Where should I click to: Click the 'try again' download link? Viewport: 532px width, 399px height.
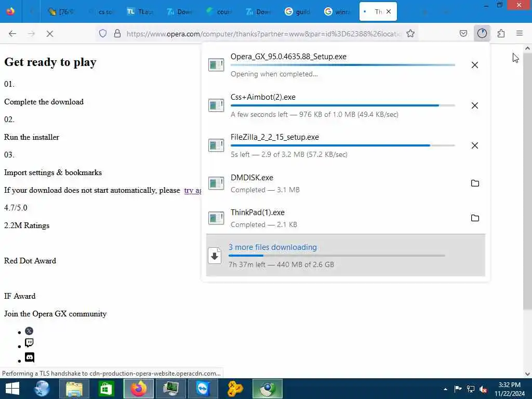[x=193, y=190]
